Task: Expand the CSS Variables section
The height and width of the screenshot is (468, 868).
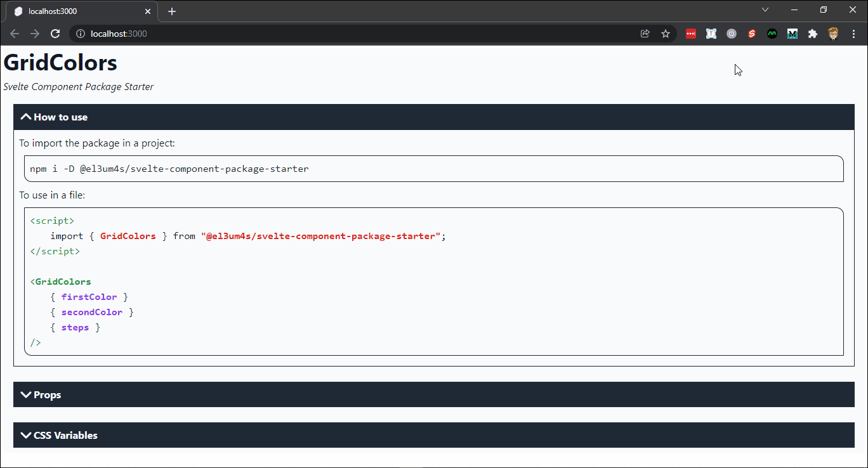Action: point(434,435)
